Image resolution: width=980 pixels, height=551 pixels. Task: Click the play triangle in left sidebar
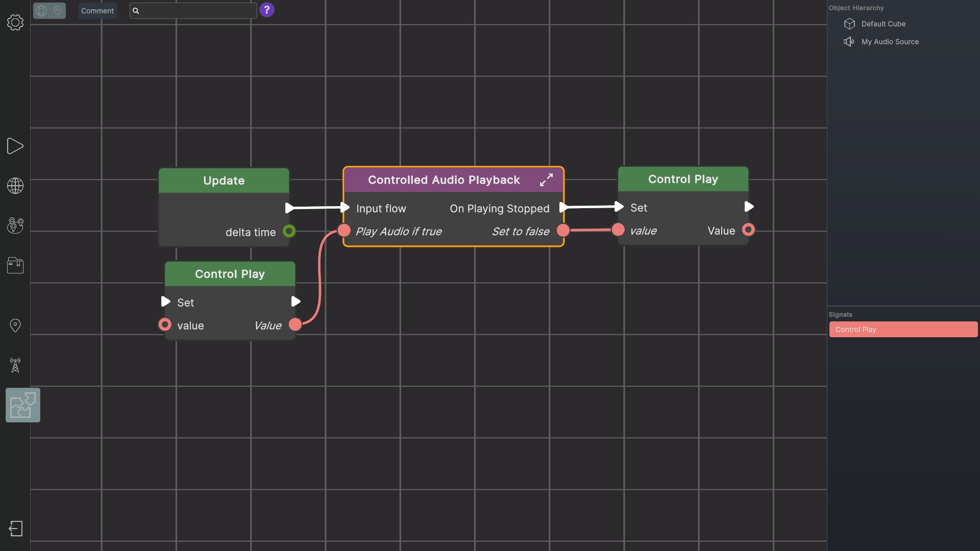pos(15,146)
